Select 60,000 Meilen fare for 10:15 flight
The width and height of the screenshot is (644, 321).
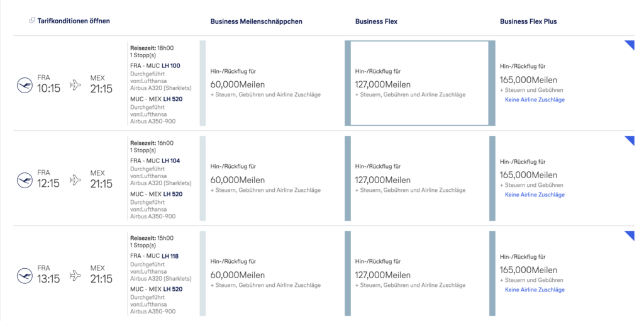pyautogui.click(x=272, y=83)
